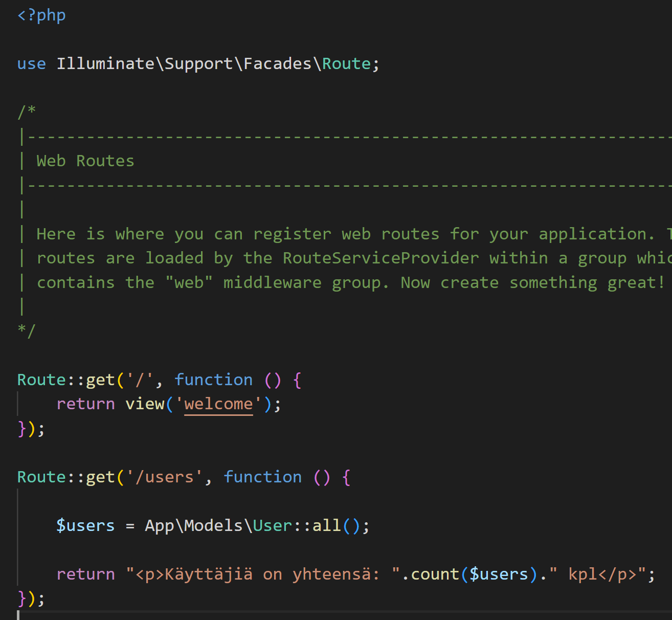Click the '/*' comment opening marker

click(27, 112)
